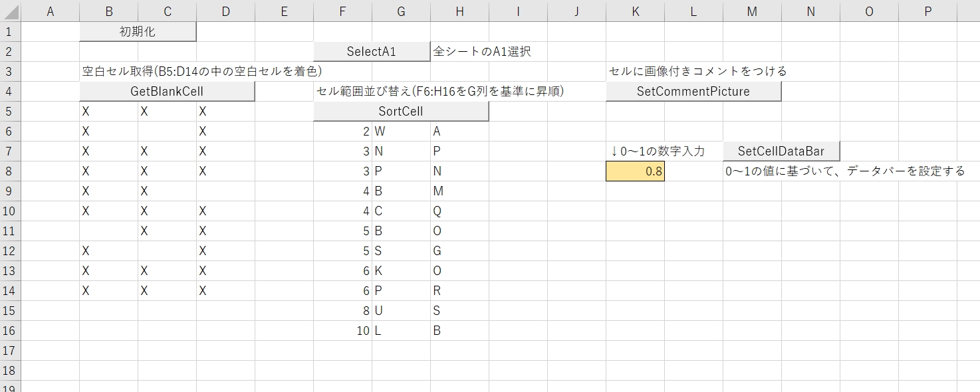Select the empty cell C6
This screenshot has width=980, height=392.
[x=167, y=131]
